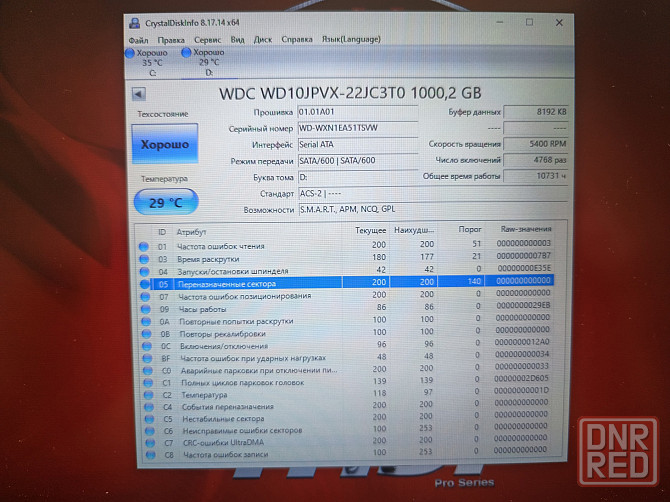Click status icon for Часы работы
The height and width of the screenshot is (502, 670).
pos(146,309)
